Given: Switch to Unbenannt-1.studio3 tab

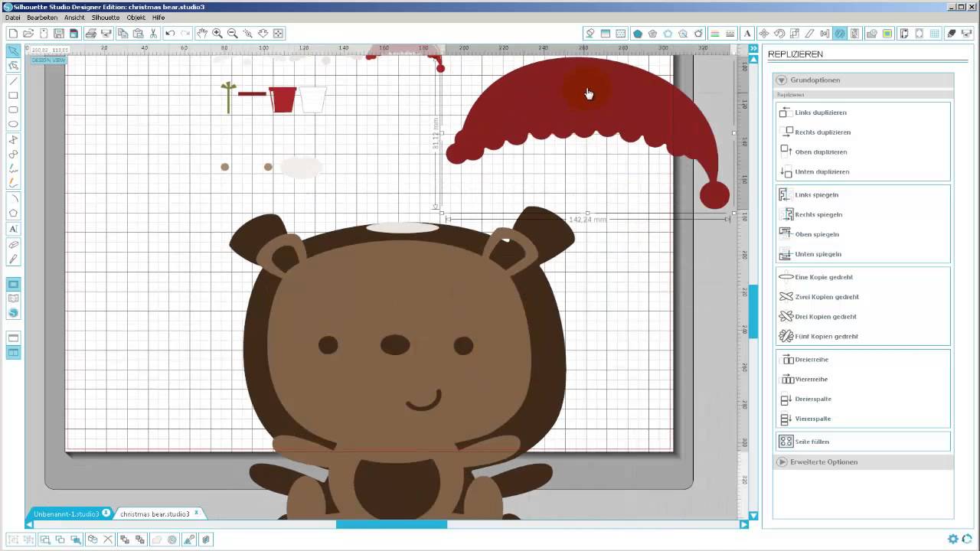Looking at the screenshot, I should coord(66,514).
